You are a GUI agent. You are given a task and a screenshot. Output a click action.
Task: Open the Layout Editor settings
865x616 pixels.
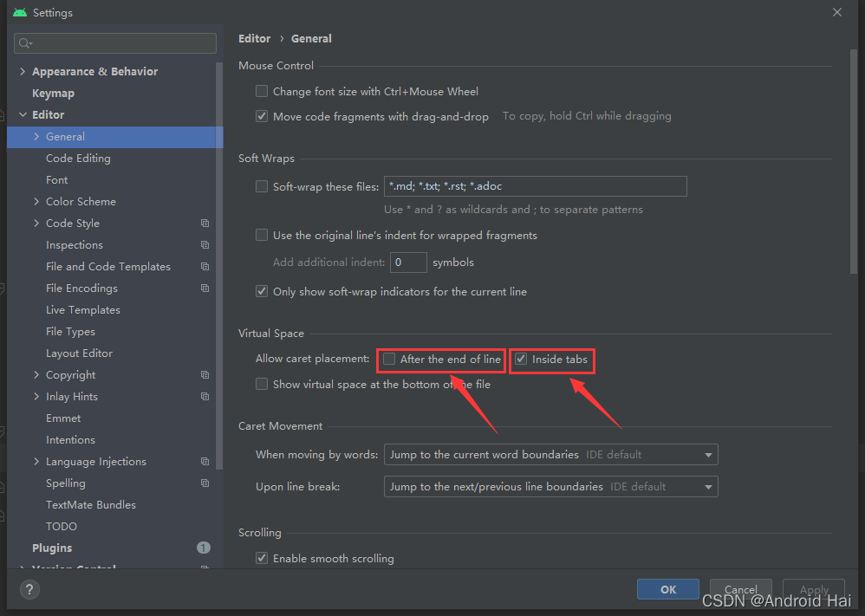point(80,353)
